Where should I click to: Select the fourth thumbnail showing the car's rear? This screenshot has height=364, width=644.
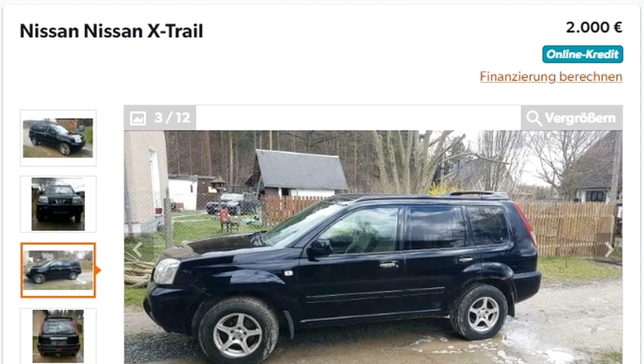58,336
